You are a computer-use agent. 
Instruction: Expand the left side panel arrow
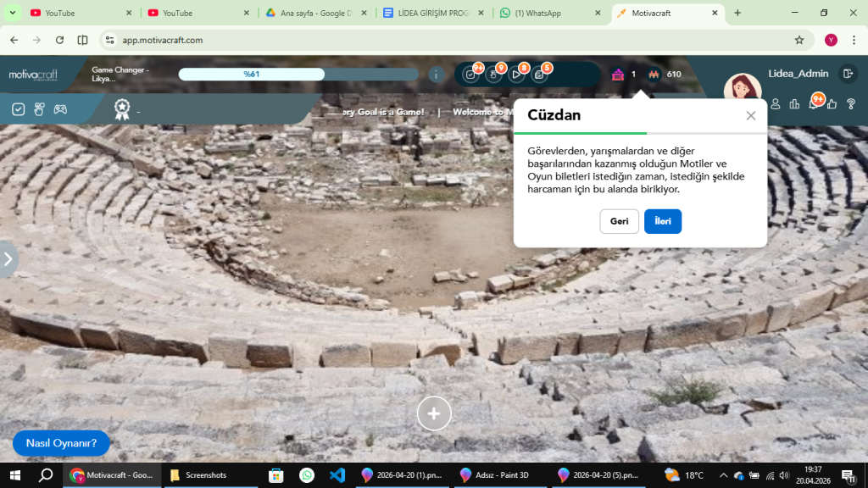8,259
